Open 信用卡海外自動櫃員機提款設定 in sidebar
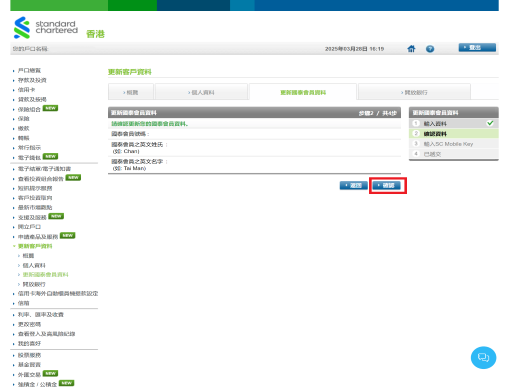 (x=58, y=294)
